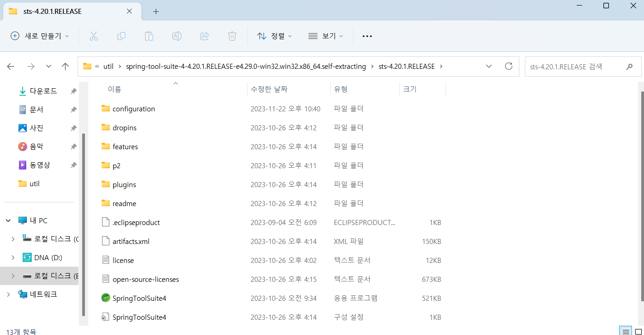This screenshot has height=335, width=644.
Task: Click the Copy icon in toolbar
Action: [121, 36]
